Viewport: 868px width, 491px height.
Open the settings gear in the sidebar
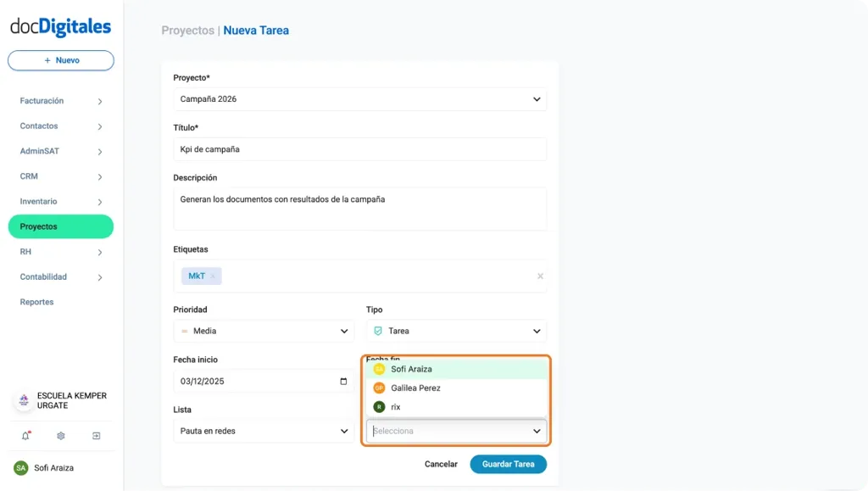[x=59, y=435]
